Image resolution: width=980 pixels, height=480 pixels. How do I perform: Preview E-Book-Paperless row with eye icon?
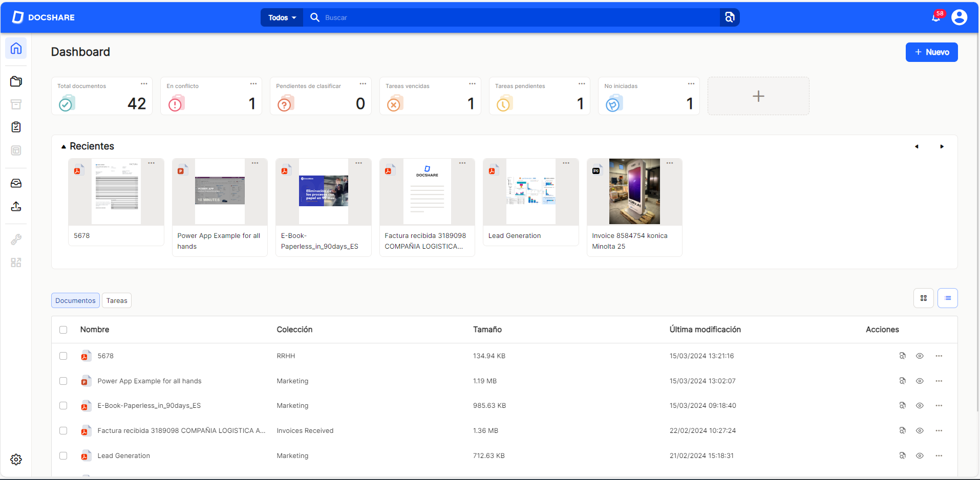920,405
